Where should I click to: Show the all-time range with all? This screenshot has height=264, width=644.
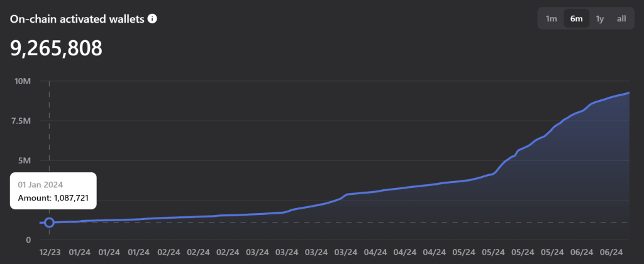tap(621, 19)
